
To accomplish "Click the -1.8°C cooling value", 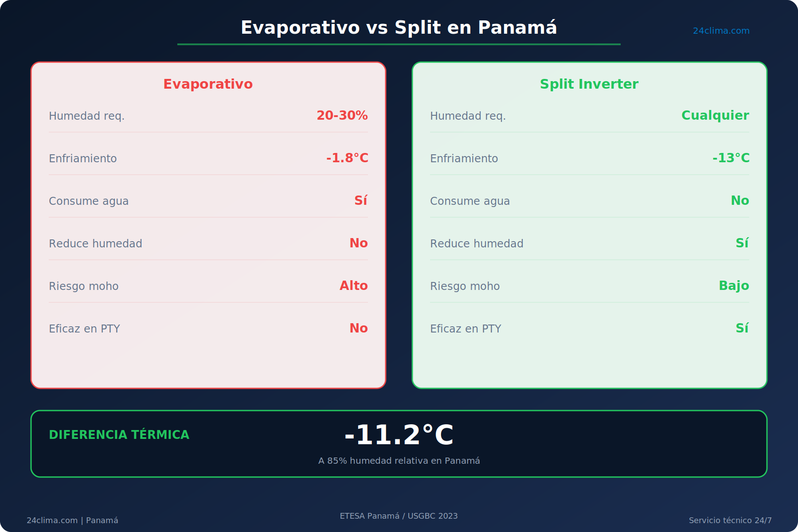I will (347, 158).
